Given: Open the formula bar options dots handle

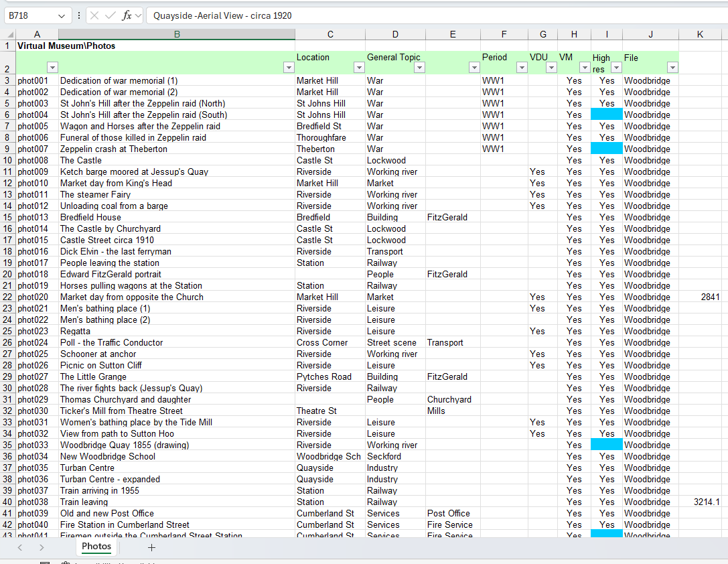Looking at the screenshot, I should coord(79,16).
